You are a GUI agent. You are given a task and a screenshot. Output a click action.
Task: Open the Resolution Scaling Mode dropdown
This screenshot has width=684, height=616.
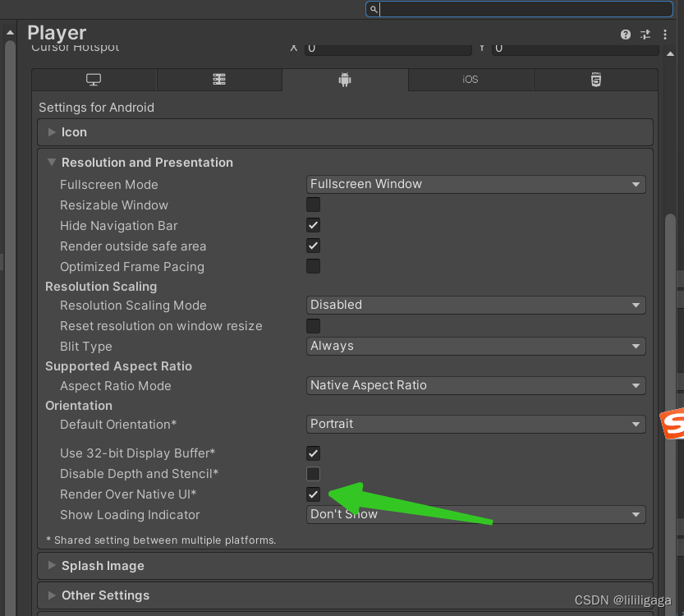click(475, 305)
